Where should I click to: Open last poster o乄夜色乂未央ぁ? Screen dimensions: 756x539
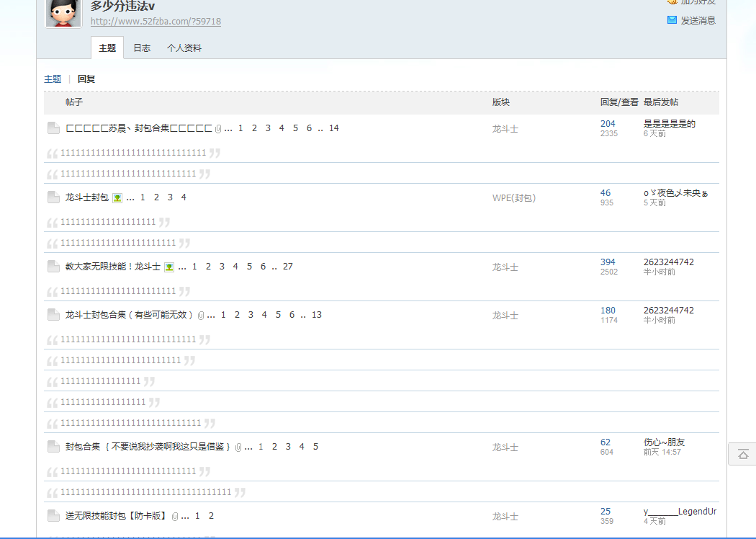[x=676, y=193]
